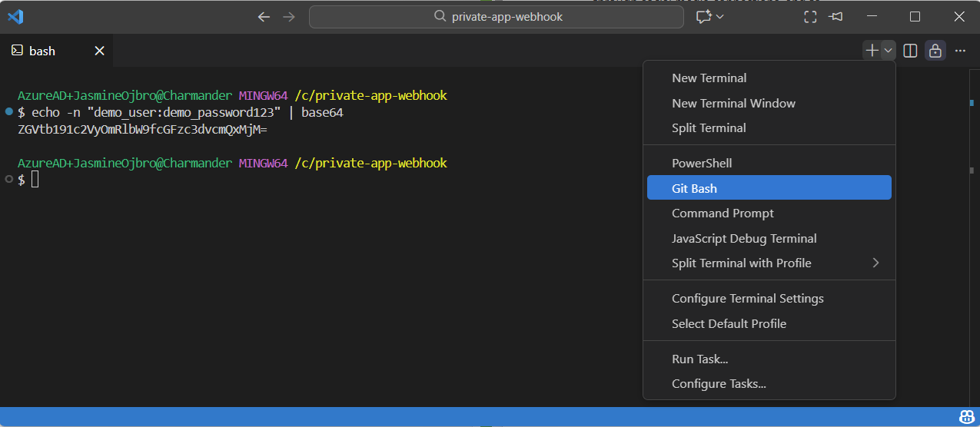Choose Select Default Profile
980x427 pixels.
(x=769, y=323)
